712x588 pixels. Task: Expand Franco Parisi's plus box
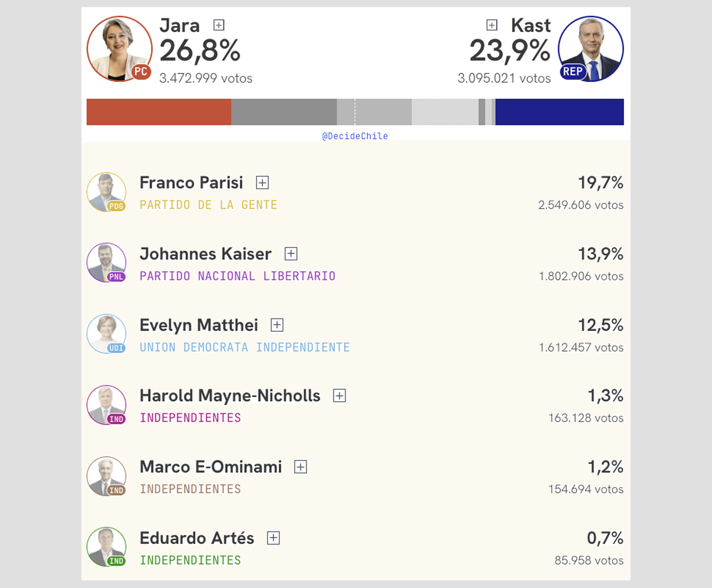(262, 183)
